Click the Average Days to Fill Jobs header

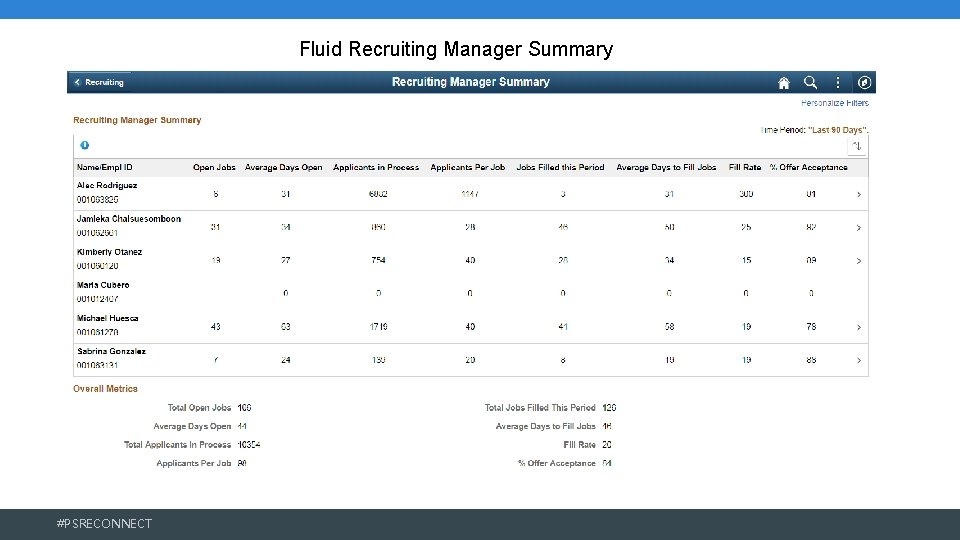tap(666, 167)
